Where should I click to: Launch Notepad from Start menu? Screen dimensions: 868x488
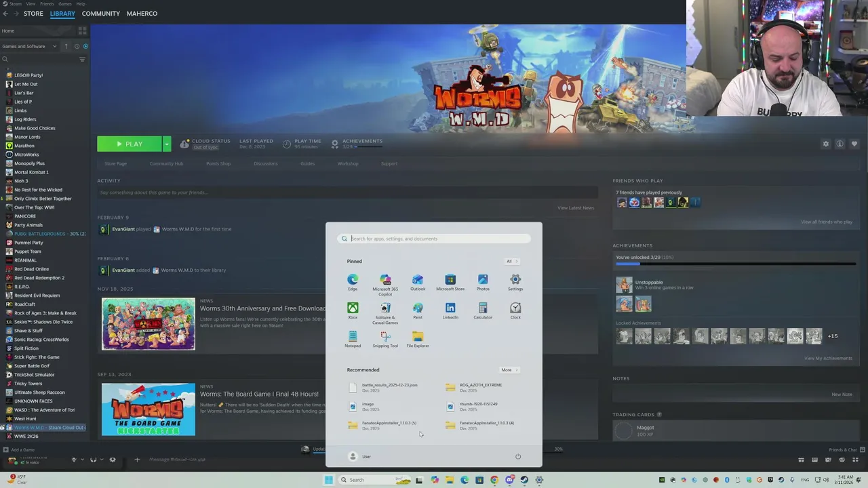[353, 340]
